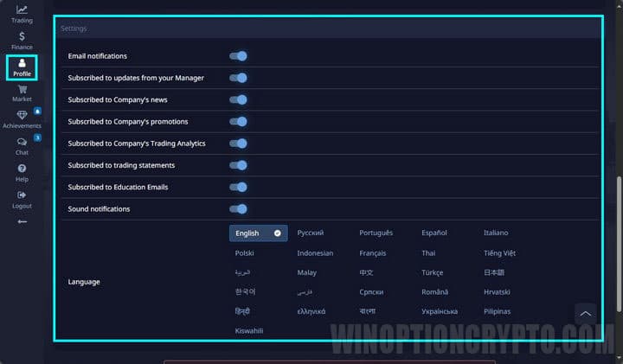Click the Chat unread count badge

[x=37, y=137]
